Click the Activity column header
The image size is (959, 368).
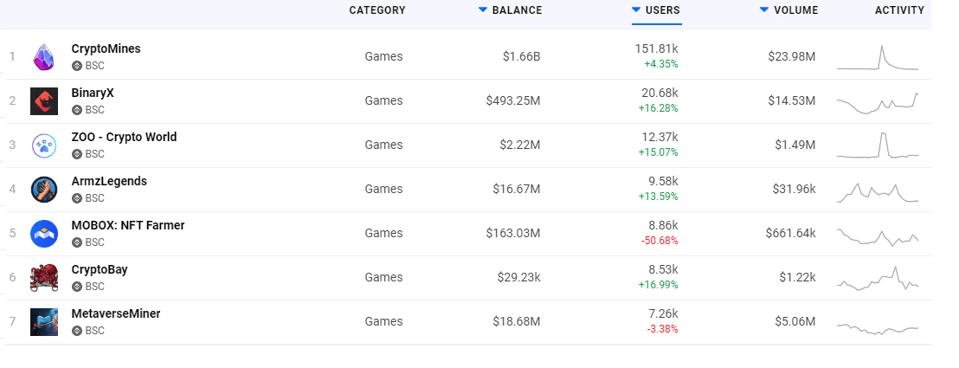coord(899,10)
